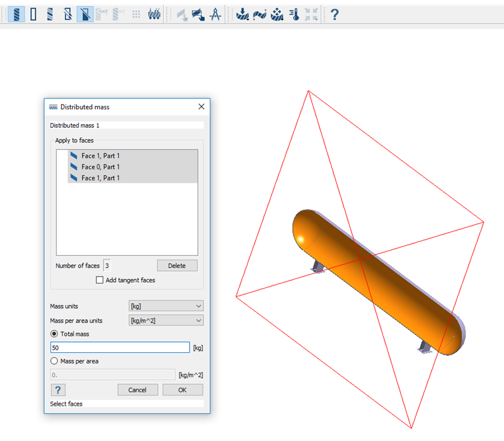Click OK to confirm distributed mass
Viewport: 504px width, 441px height.
pyautogui.click(x=183, y=390)
